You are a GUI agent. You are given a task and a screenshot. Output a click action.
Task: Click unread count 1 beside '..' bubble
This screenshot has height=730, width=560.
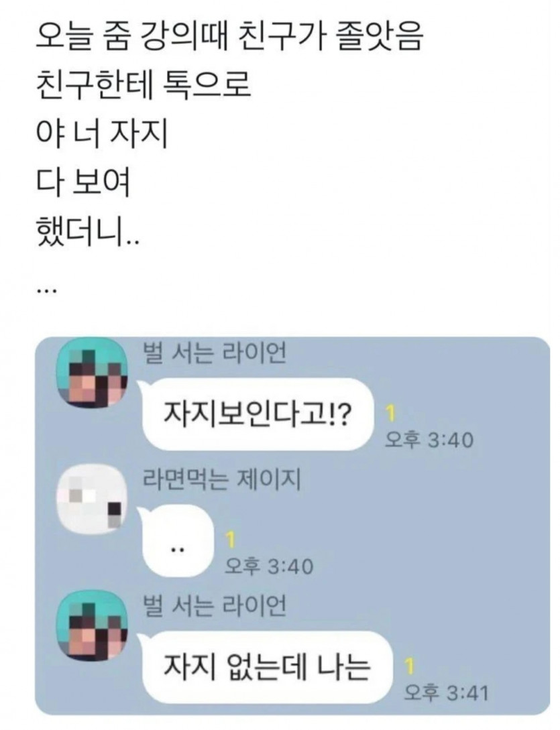coord(230,540)
